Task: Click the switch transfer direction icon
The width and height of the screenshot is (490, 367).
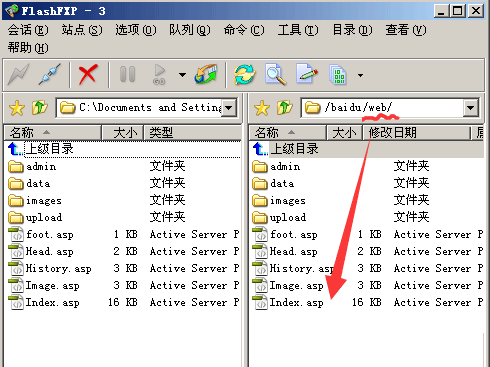Action: pos(206,74)
